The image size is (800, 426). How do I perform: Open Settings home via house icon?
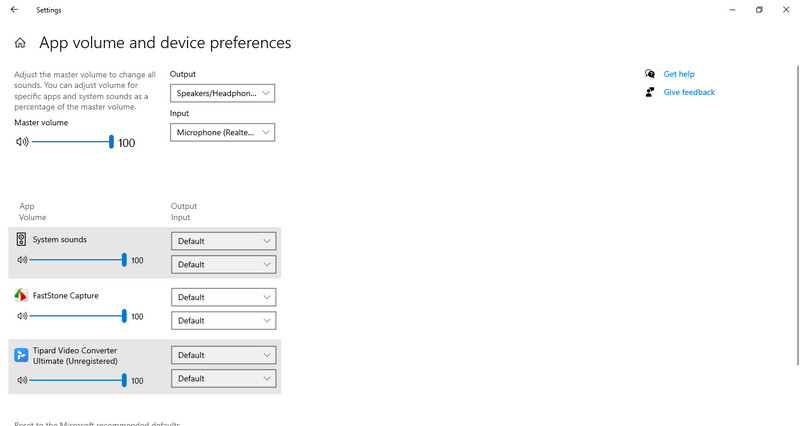click(20, 43)
